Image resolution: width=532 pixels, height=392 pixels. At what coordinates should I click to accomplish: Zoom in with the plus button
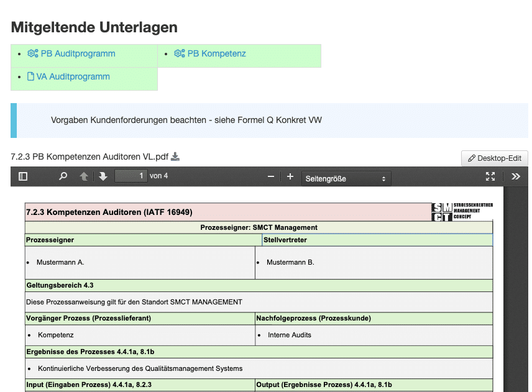click(290, 176)
